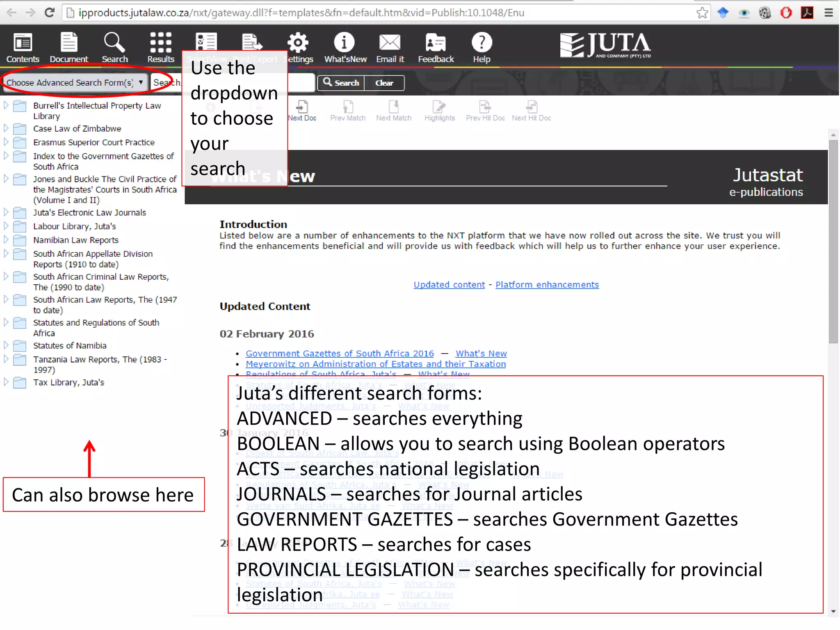The image size is (840, 630).
Task: Go to Next Hit Doc
Action: point(531,111)
